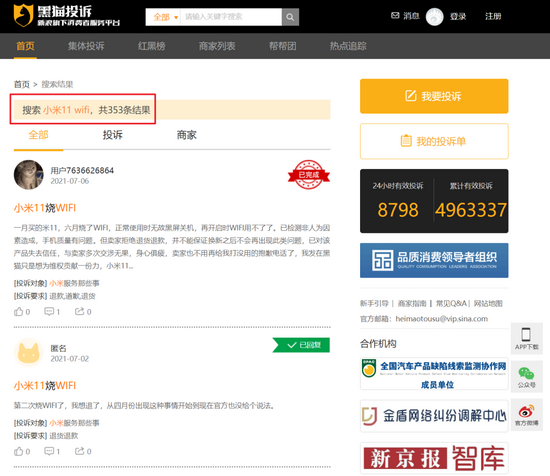Focus the keyword search input field
Image resolution: width=550 pixels, height=476 pixels.
click(231, 17)
